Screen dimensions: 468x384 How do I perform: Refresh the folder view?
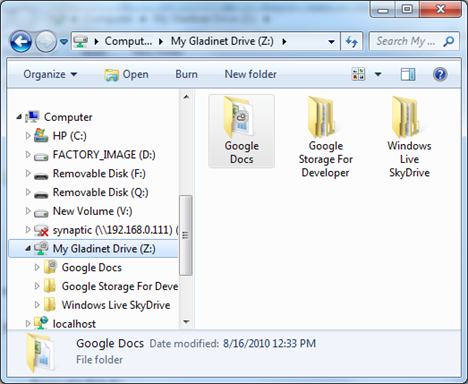(351, 42)
